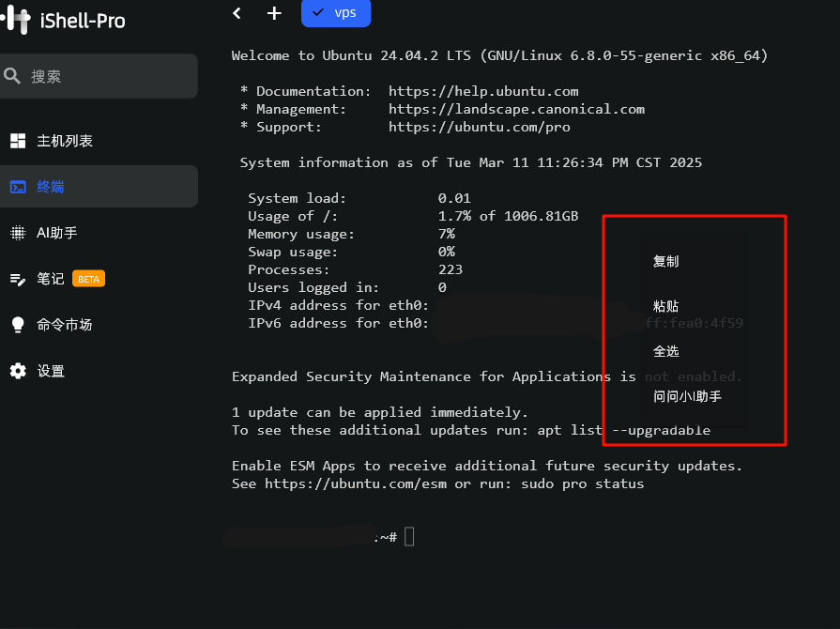Click the "Enable ESM Apps" line
The width and height of the screenshot is (840, 629).
coord(487,467)
